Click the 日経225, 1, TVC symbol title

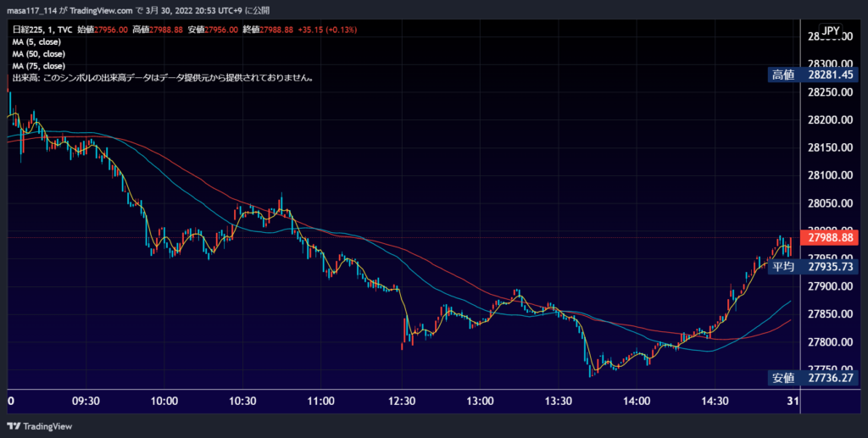click(42, 30)
